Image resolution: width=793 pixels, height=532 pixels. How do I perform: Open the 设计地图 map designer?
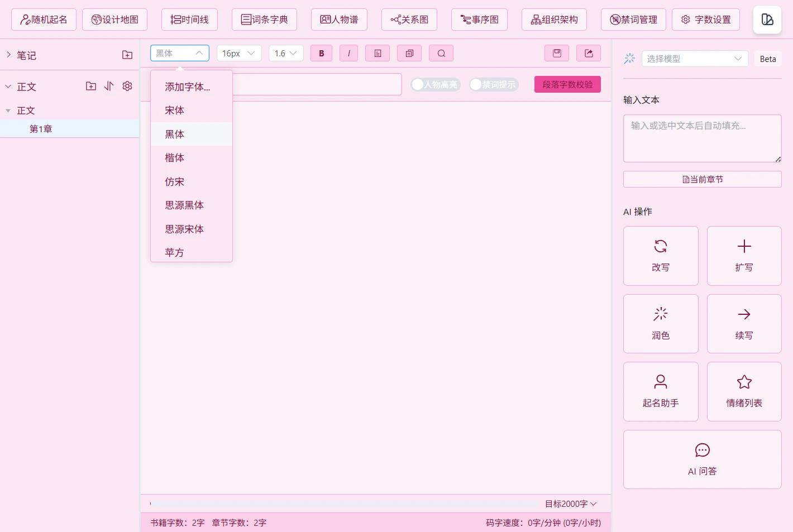click(114, 20)
